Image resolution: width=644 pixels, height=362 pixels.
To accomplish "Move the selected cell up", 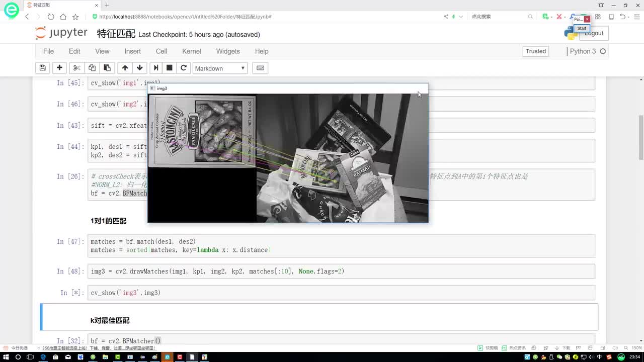I will [x=125, y=68].
